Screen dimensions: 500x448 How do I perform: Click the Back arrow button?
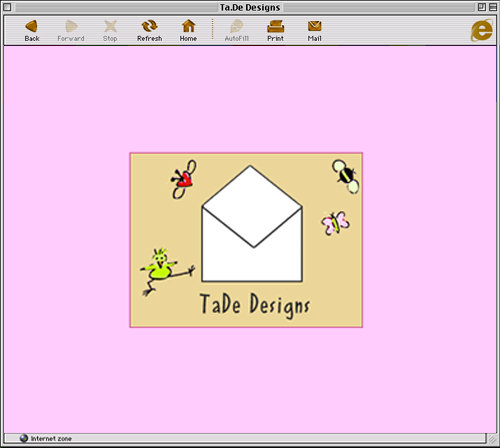point(32,30)
